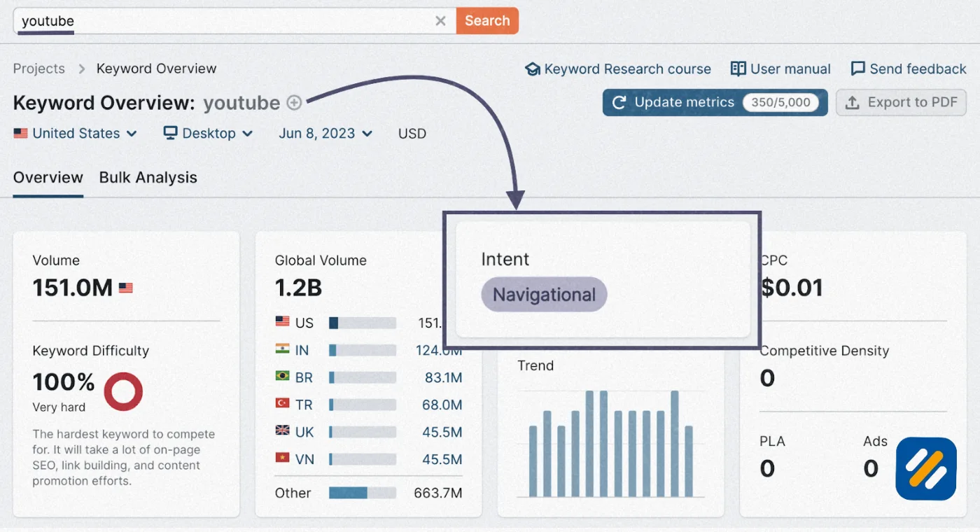Open the United States country dropdown
Viewport: 980px width, 532px height.
76,133
